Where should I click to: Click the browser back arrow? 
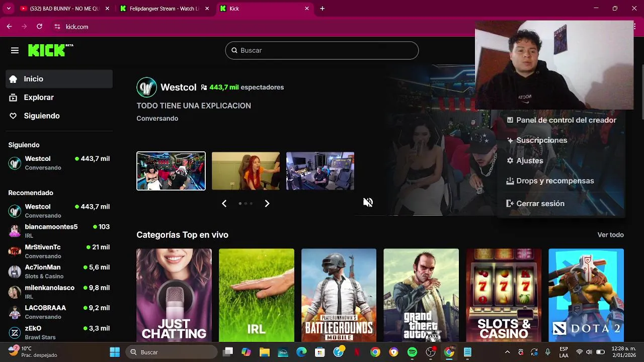(9, 27)
